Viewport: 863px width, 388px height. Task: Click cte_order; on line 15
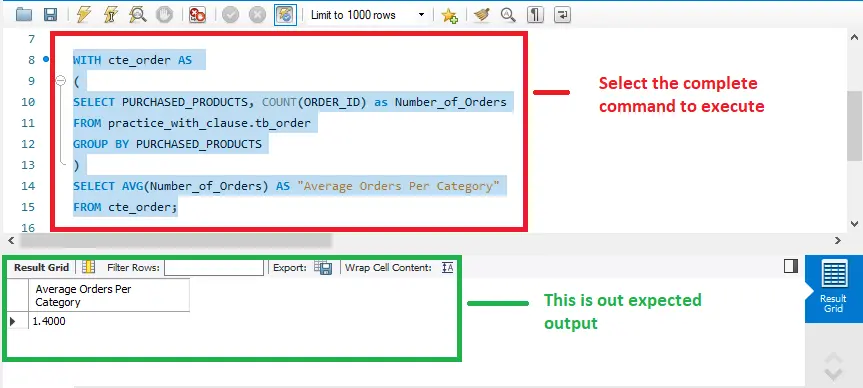(143, 207)
